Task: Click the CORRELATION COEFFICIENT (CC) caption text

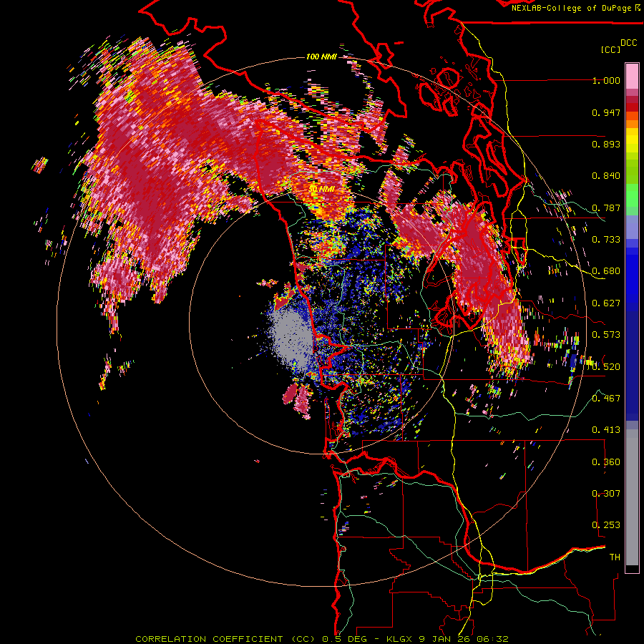Action: [x=225, y=639]
